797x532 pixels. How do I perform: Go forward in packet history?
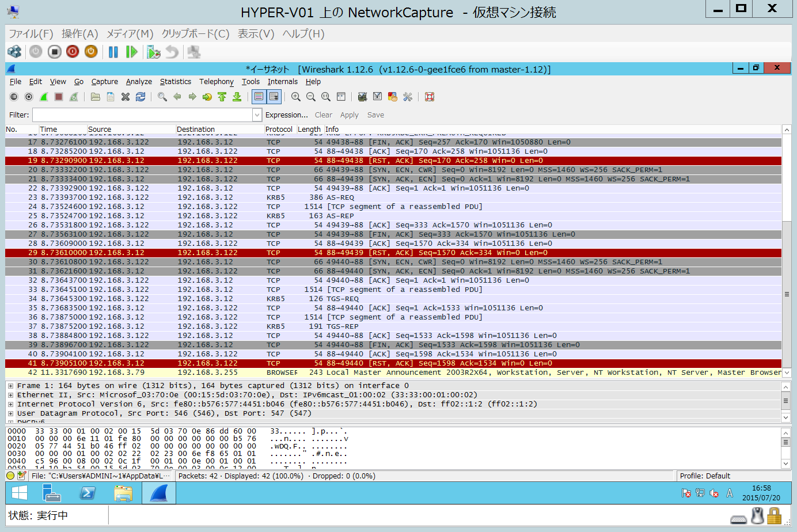tap(192, 97)
